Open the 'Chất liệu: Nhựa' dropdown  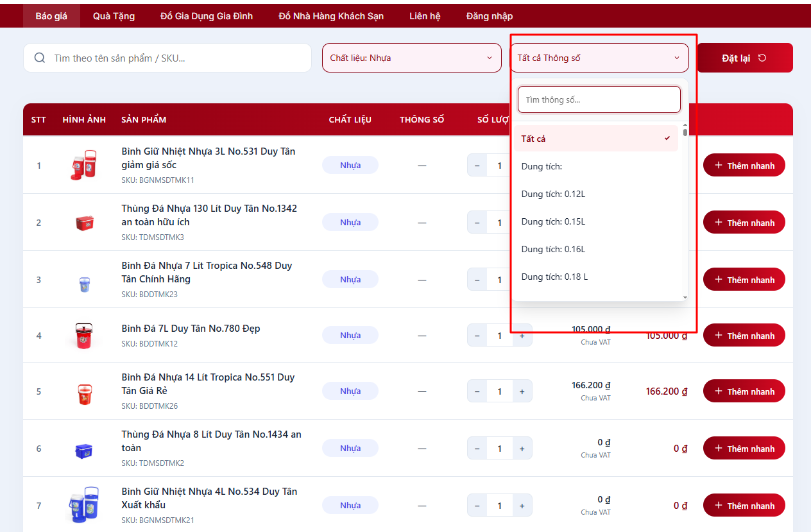pos(411,58)
